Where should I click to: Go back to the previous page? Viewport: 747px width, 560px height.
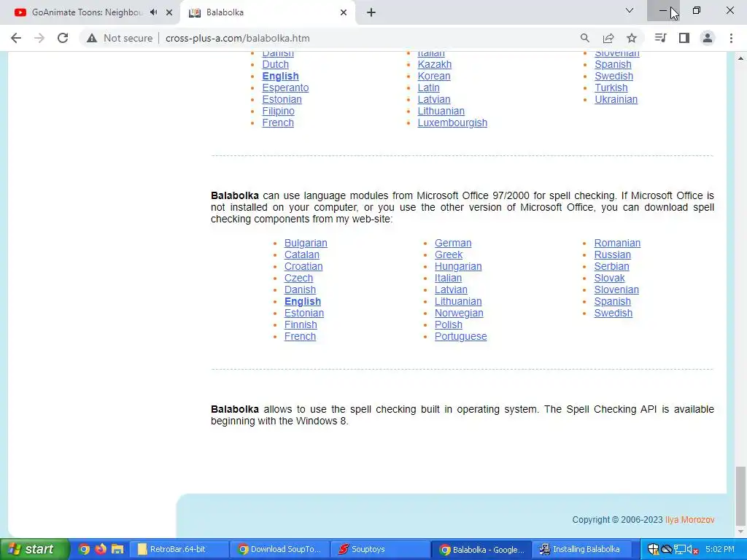click(x=16, y=38)
